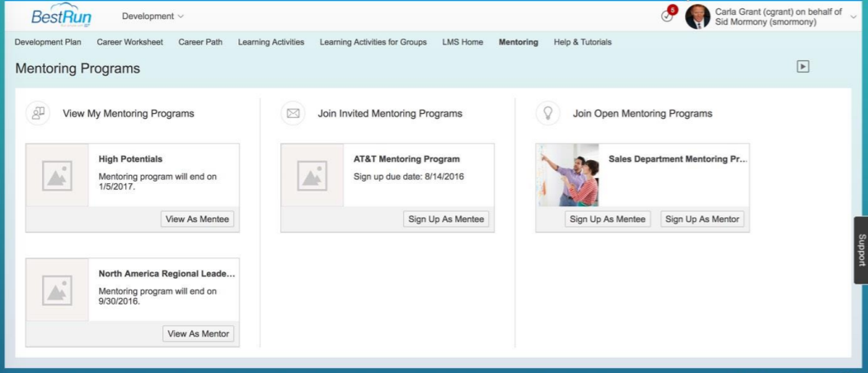Click the Join Open Mentoring Programs lightbulb icon
The image size is (868, 373).
[x=548, y=113]
